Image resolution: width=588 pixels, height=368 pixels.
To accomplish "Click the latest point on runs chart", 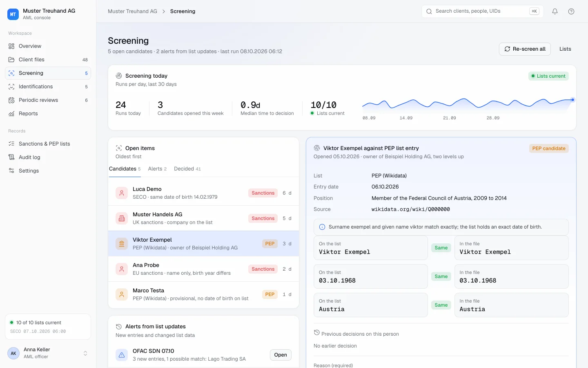I will pos(573,100).
